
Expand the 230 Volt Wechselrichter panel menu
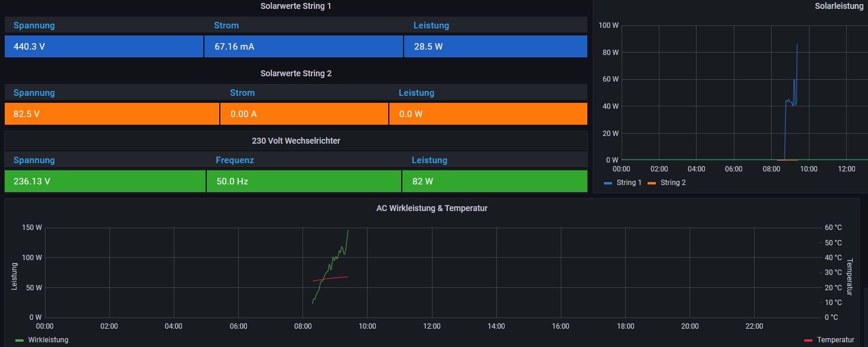pos(295,141)
